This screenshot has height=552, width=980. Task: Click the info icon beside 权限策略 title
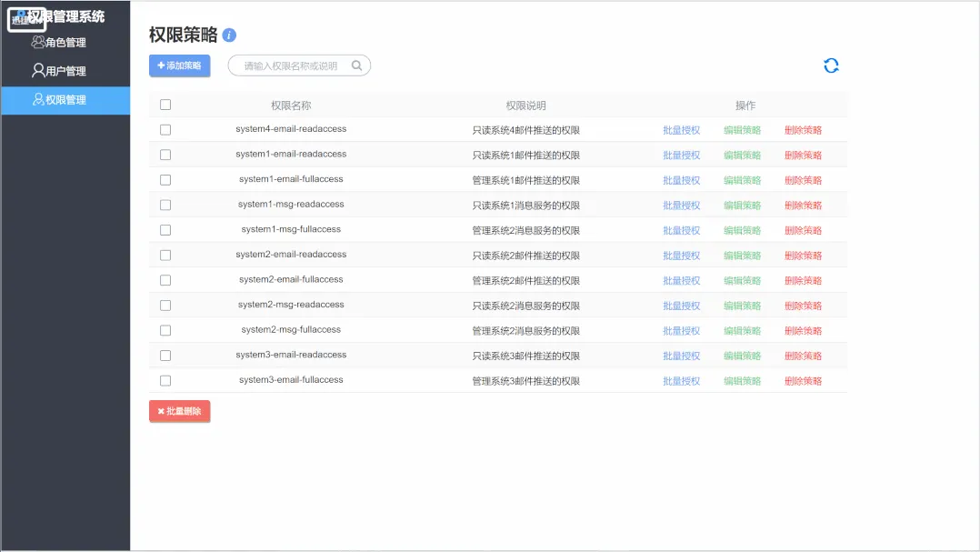[x=229, y=35]
